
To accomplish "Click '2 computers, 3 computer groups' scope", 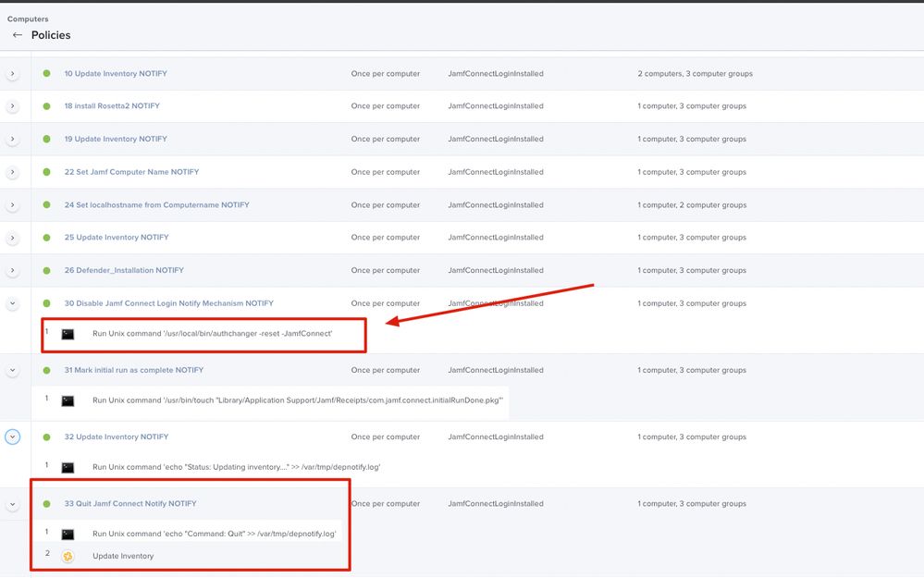I will [695, 74].
